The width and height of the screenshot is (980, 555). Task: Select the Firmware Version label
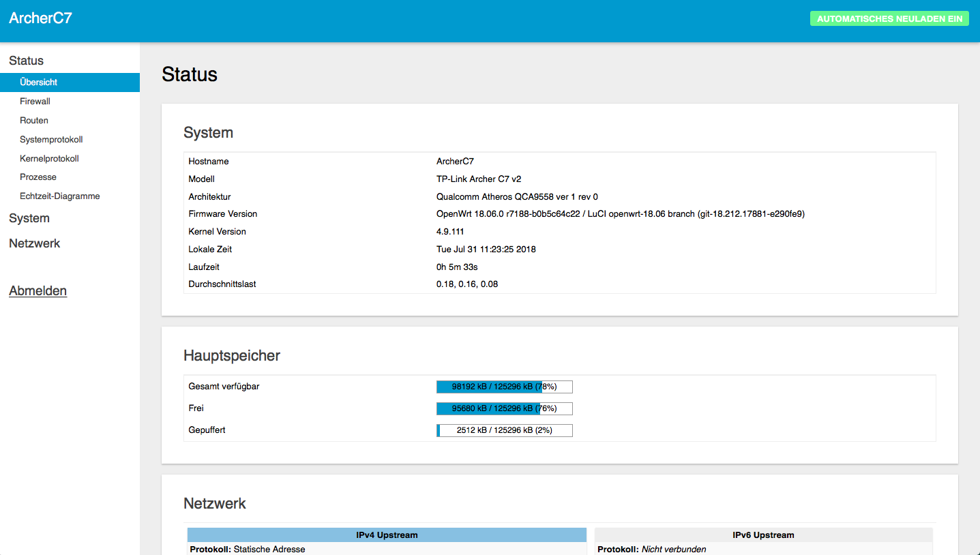(223, 214)
